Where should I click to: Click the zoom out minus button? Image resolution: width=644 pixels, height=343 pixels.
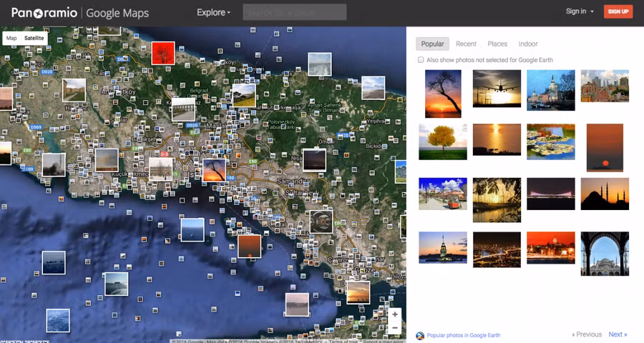(x=394, y=328)
